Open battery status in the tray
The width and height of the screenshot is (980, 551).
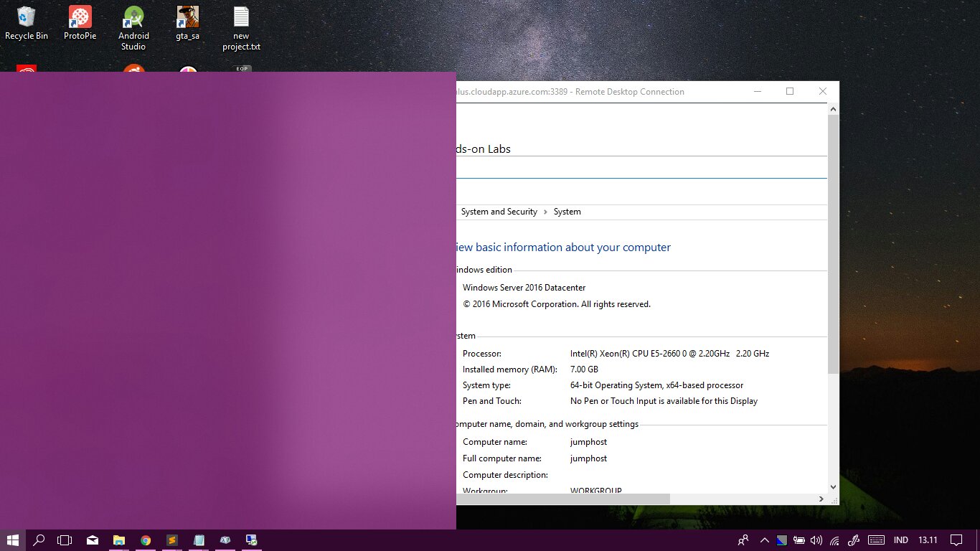[x=799, y=540]
